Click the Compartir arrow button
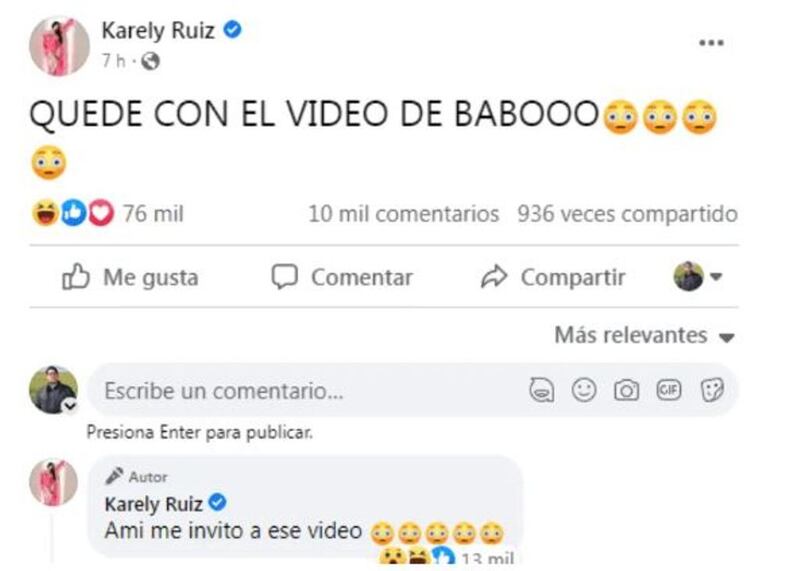Viewport: 800px width, 571px height. 553,277
